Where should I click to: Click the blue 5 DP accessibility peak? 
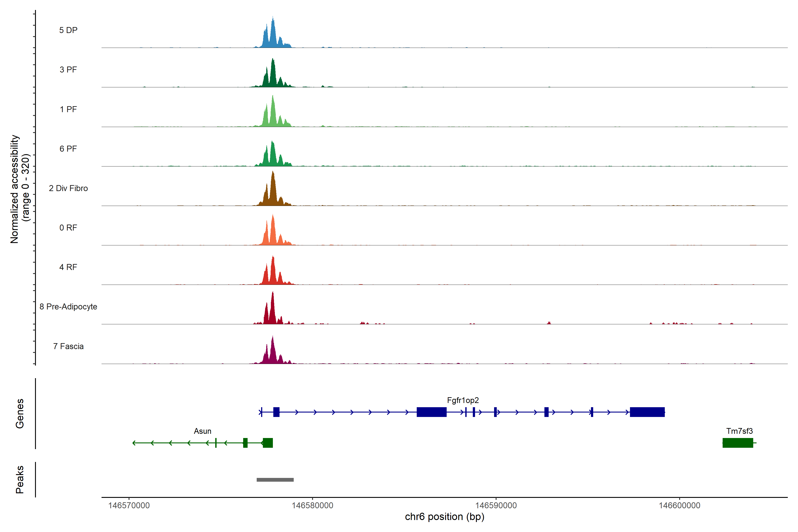tap(273, 36)
